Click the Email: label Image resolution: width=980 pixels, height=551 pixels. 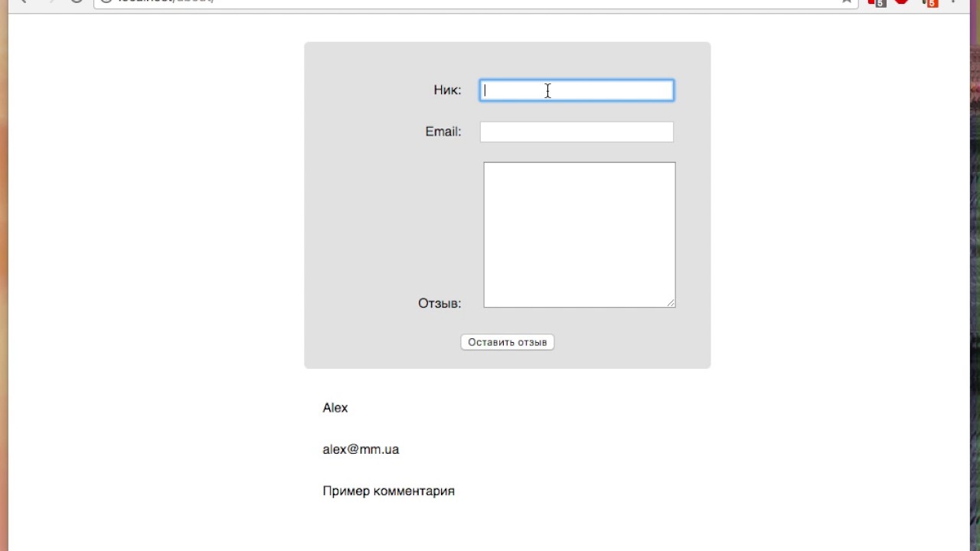[443, 132]
